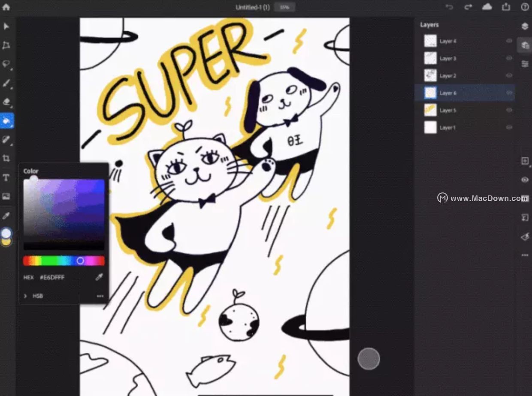Image resolution: width=532 pixels, height=396 pixels.
Task: Click the Untitled-1 (1) document title
Action: (x=253, y=7)
